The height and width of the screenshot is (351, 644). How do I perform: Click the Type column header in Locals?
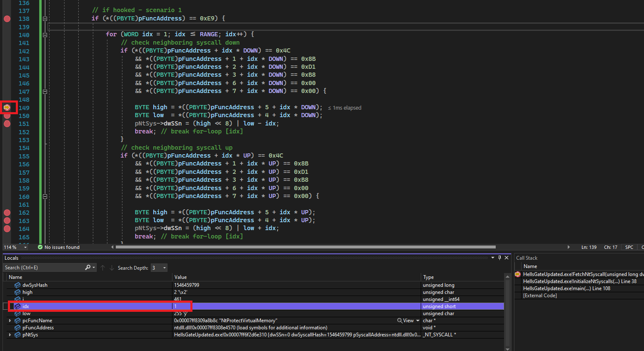pos(462,277)
